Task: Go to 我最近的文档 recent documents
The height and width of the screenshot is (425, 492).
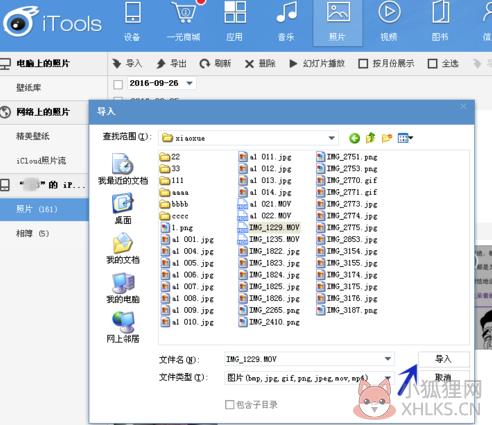Action: coord(123,169)
